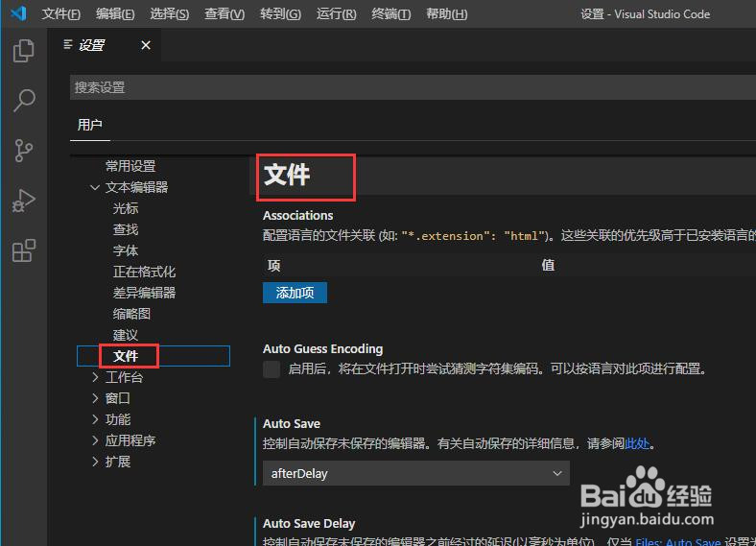This screenshot has height=546, width=756.
Task: Follow the 此处 link under Auto Save
Action: pyautogui.click(x=637, y=443)
